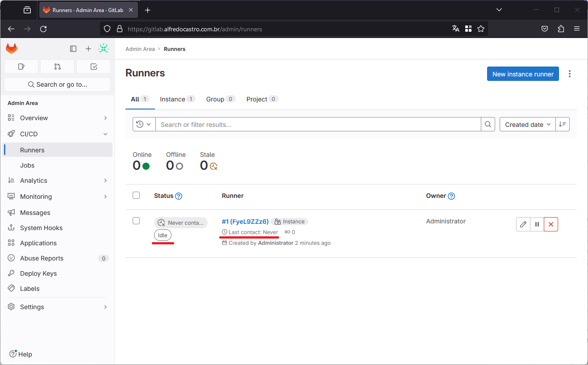Viewport: 588px width, 365px height.
Task: Open QR code icon in address bar
Action: point(468,29)
